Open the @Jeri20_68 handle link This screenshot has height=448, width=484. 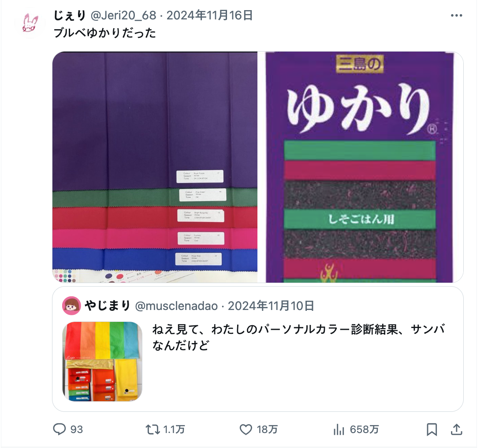point(123,15)
